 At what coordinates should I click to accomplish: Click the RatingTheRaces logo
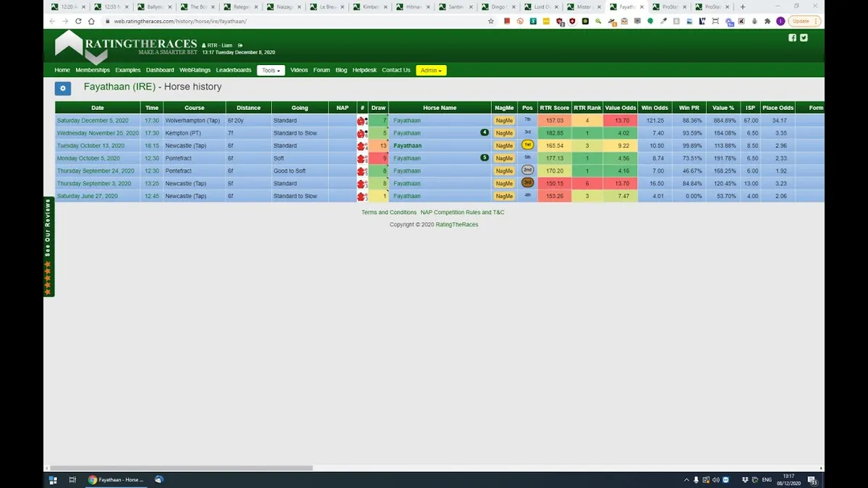click(x=126, y=46)
